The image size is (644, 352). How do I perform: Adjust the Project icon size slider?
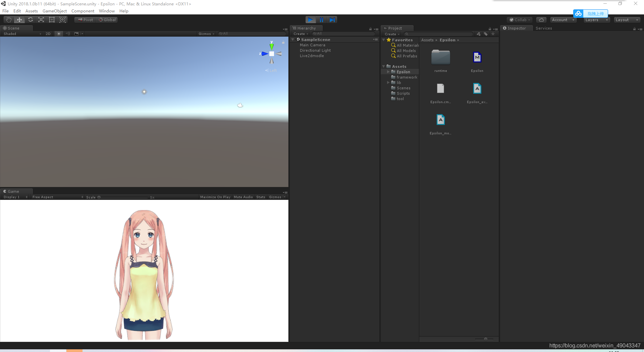click(x=484, y=339)
